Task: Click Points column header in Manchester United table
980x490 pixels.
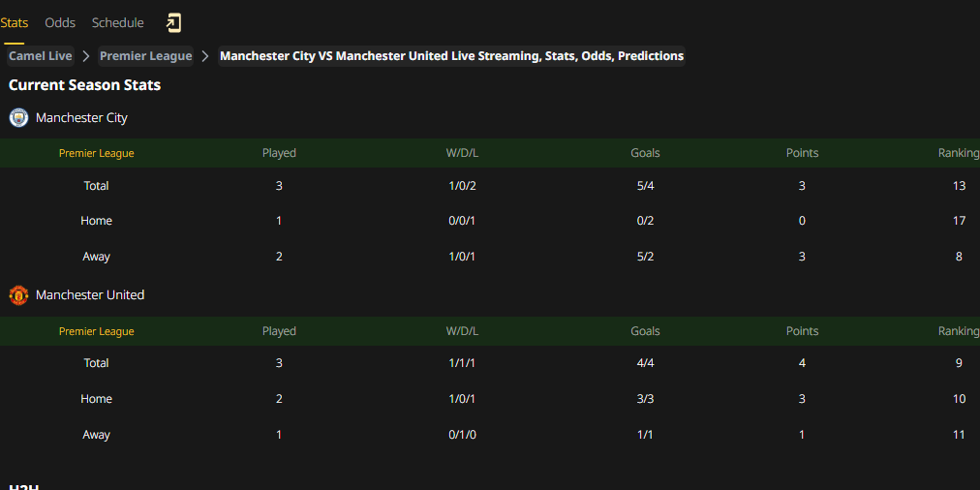Action: click(802, 331)
